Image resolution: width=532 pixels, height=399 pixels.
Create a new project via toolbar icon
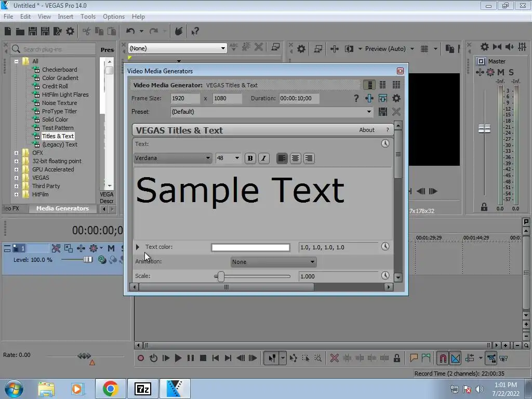8,31
